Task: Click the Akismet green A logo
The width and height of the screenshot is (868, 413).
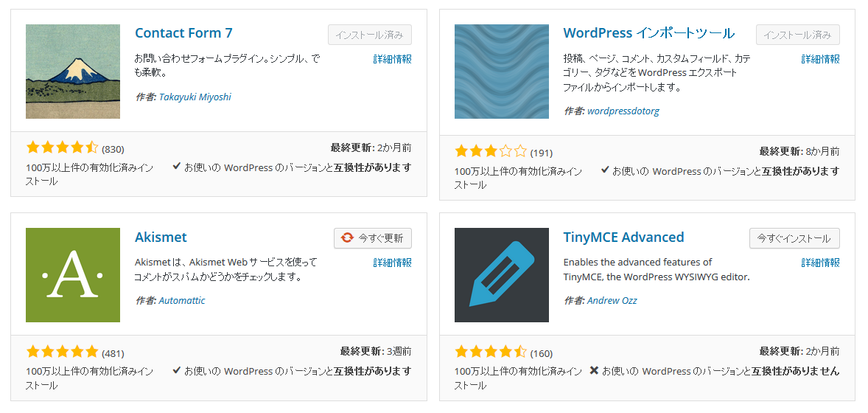Action: click(72, 275)
